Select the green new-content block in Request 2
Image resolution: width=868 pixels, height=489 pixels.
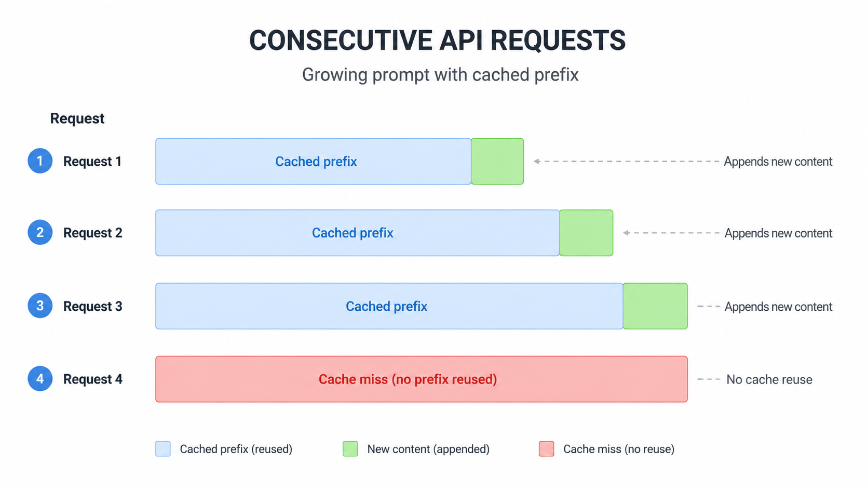pos(586,233)
